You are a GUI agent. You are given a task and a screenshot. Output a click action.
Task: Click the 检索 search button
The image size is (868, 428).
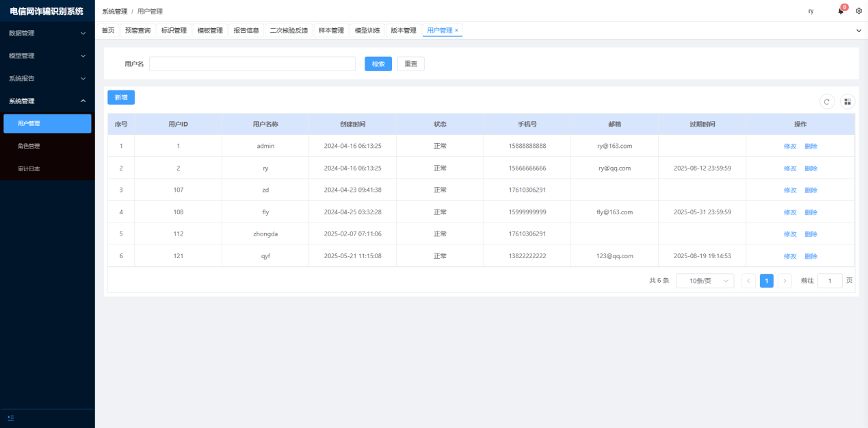click(378, 64)
